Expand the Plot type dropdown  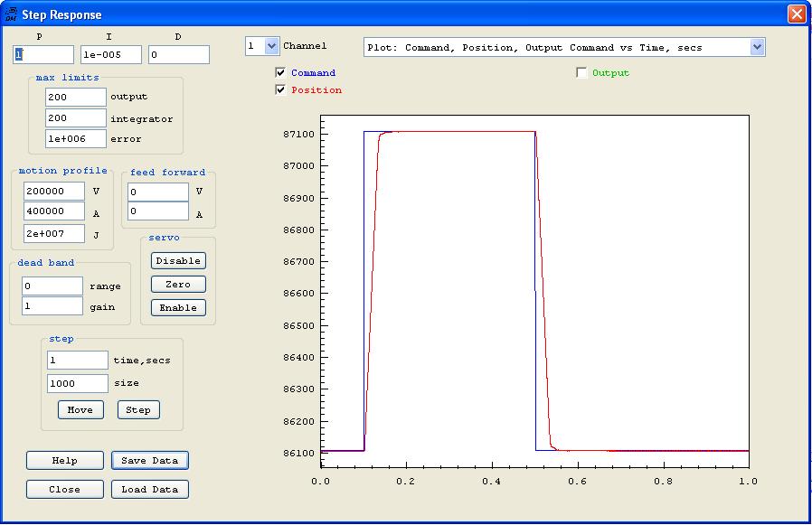tap(757, 47)
